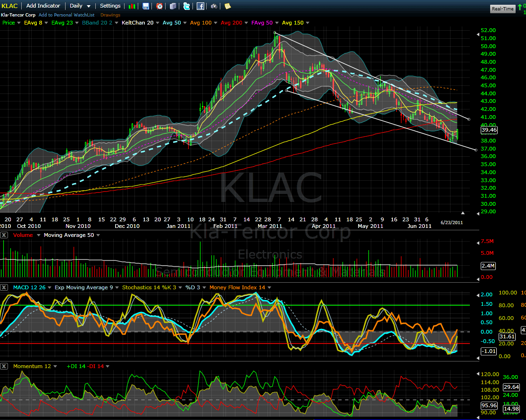526x420 pixels.
Task: Click the KLAC ticker symbol
Action: click(x=9, y=6)
